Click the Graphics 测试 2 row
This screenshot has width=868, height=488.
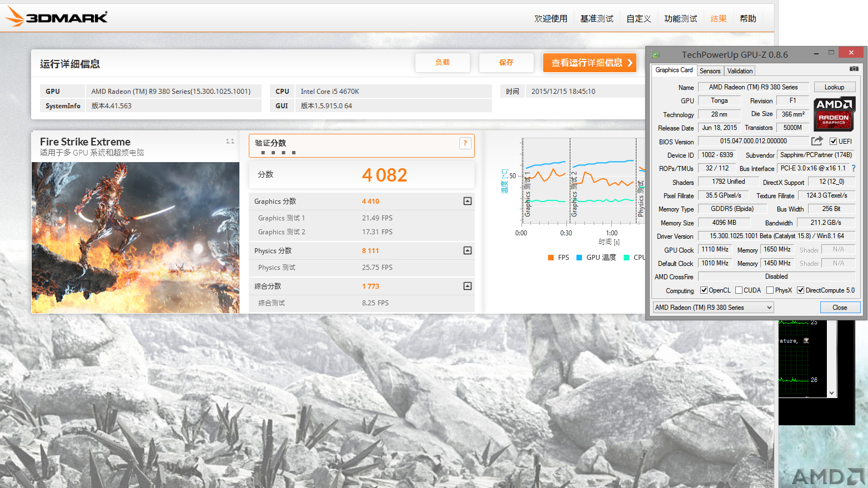362,232
